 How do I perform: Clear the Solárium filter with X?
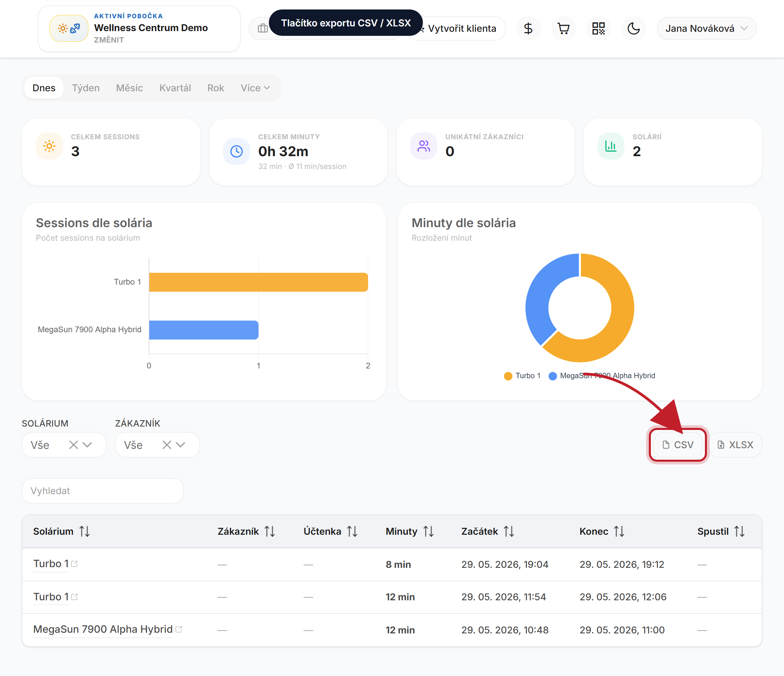[x=73, y=445]
